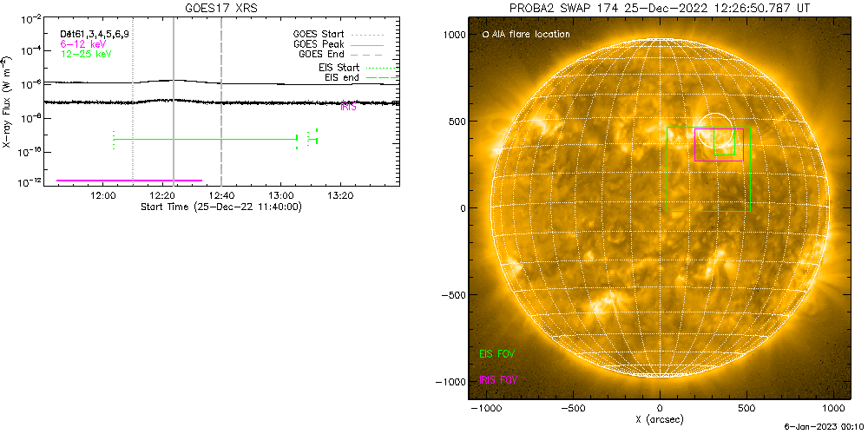This screenshot has height=434, width=868.
Task: Click the "-1000" x-axis tick label on solar image
Action: tap(485, 409)
